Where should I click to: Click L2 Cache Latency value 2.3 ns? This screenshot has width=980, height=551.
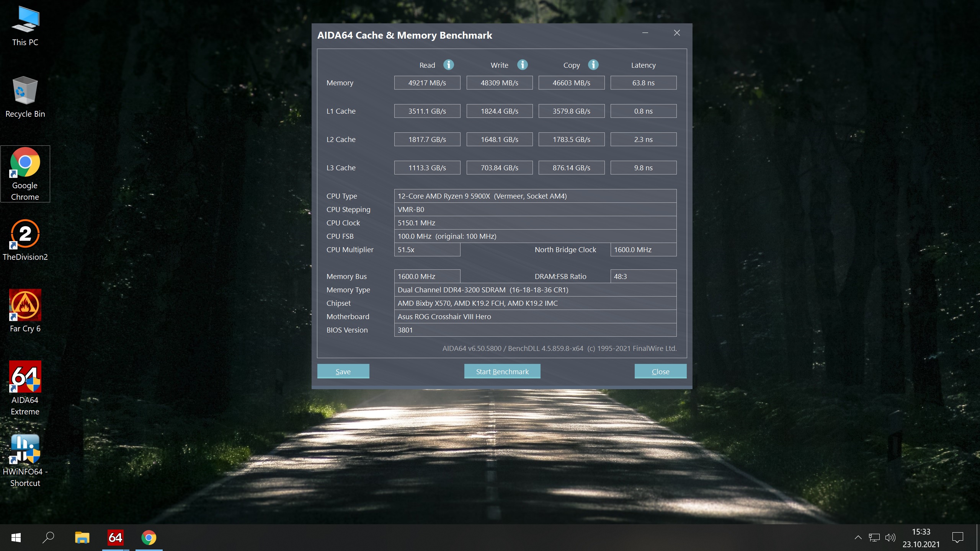pos(644,139)
